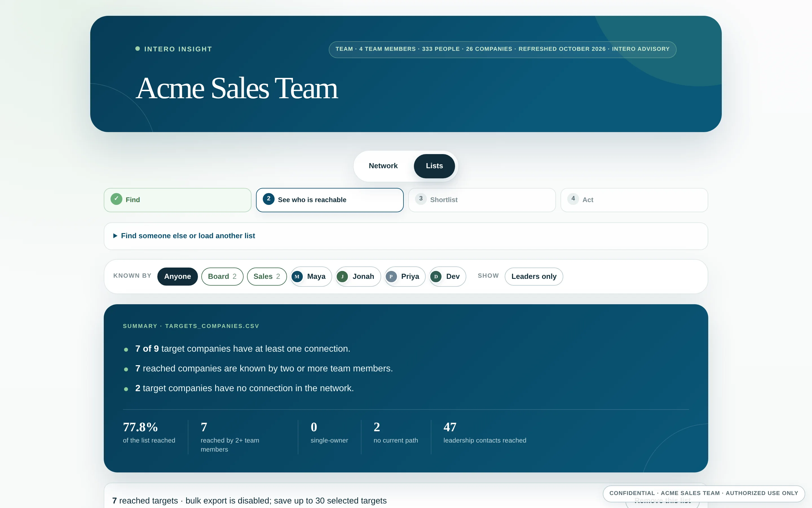Switch to the Network tab
Viewport: 812px width, 508px height.
click(x=383, y=166)
